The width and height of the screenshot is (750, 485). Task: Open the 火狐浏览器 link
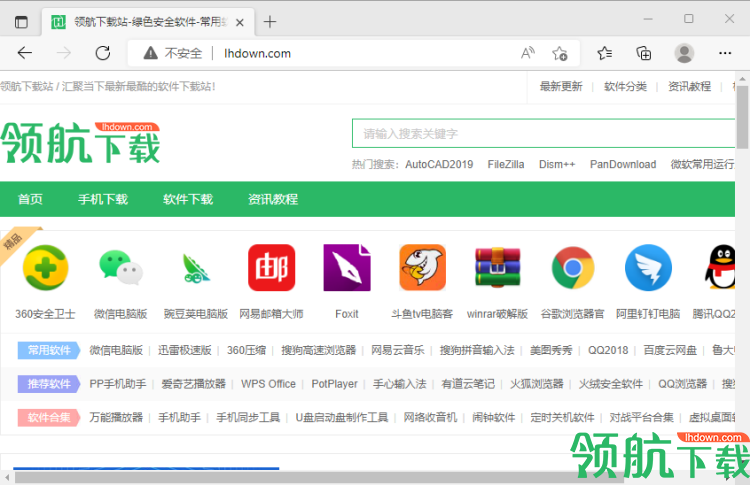pyautogui.click(x=537, y=384)
